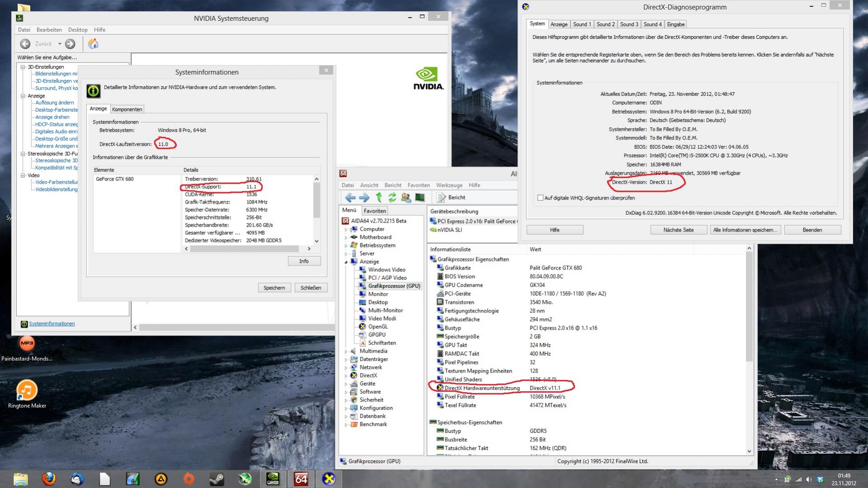Click NVIDIA control panel back arrow
The image size is (868, 488).
[25, 44]
